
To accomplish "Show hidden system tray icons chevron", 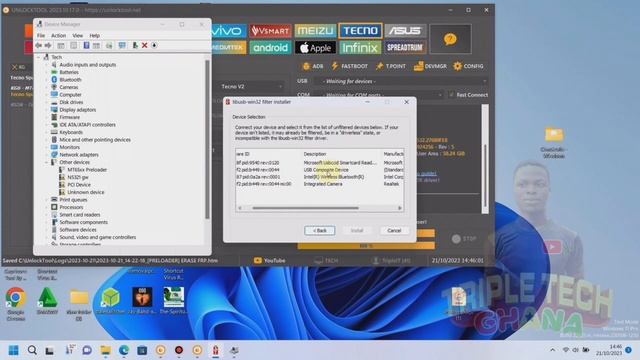I will [552, 350].
